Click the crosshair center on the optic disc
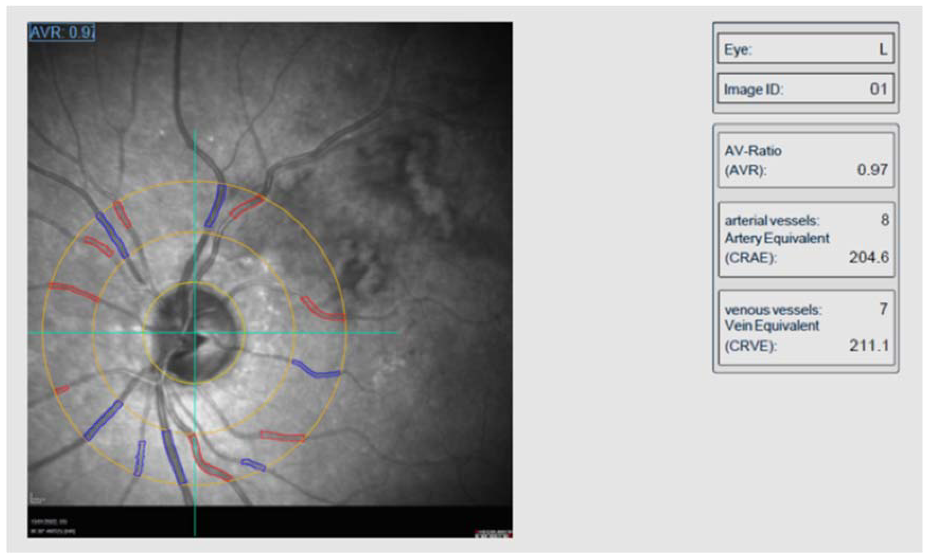Screen dimensions: 928x560 pos(194,333)
